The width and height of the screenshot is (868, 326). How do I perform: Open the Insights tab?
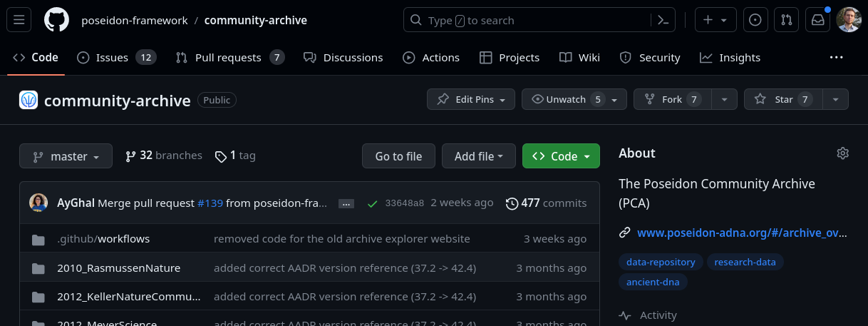[x=730, y=57]
